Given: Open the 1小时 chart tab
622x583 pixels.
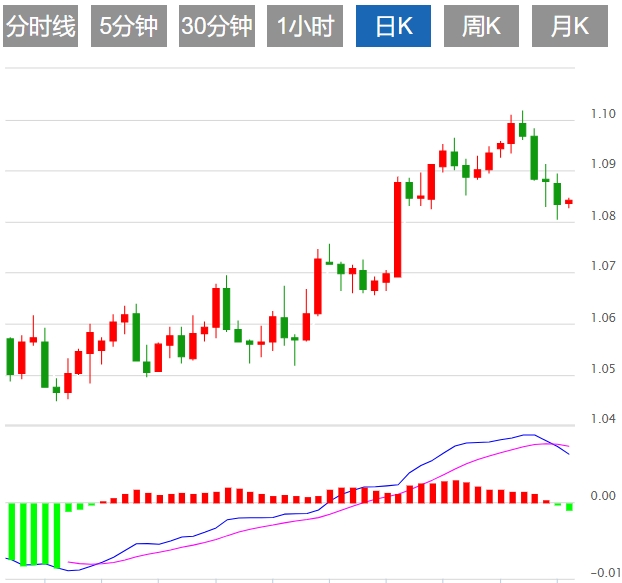Looking at the screenshot, I should tap(305, 26).
